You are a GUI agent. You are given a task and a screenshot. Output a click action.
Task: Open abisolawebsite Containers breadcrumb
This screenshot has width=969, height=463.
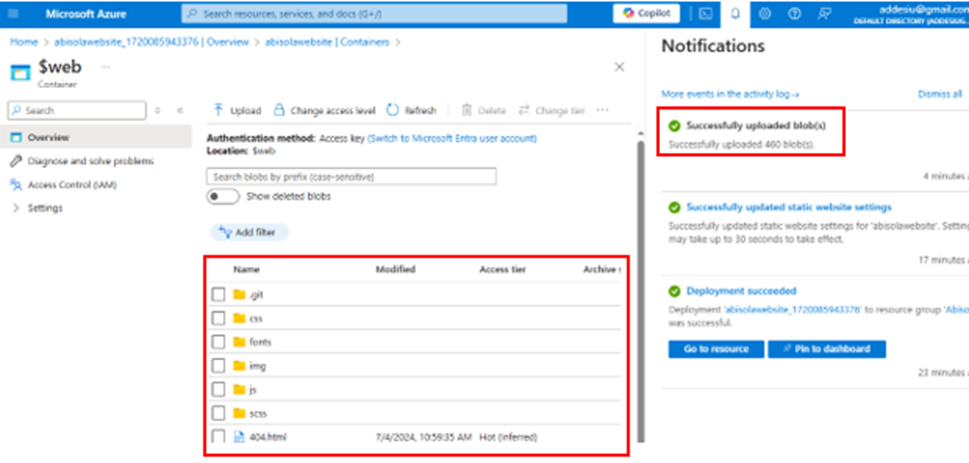[x=327, y=42]
